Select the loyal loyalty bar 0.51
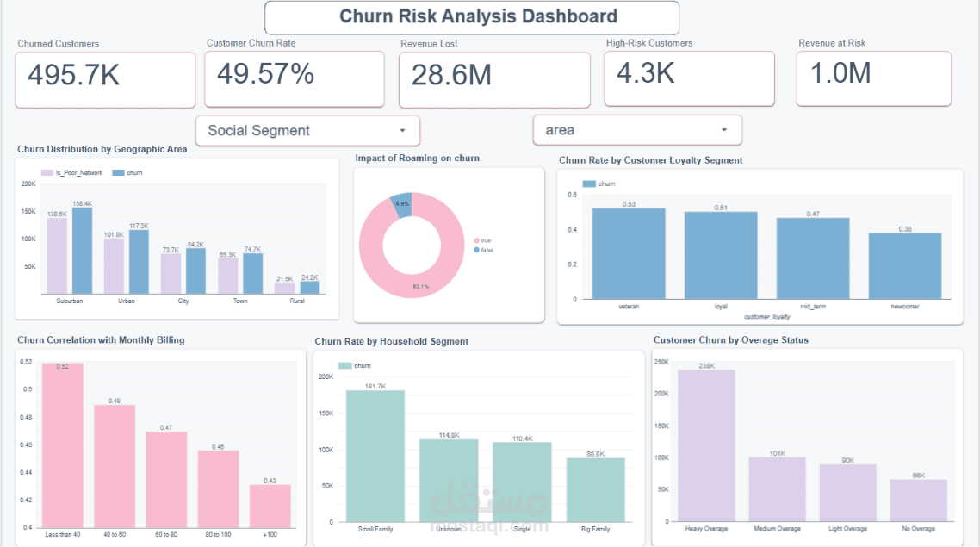980x547 pixels. point(721,256)
